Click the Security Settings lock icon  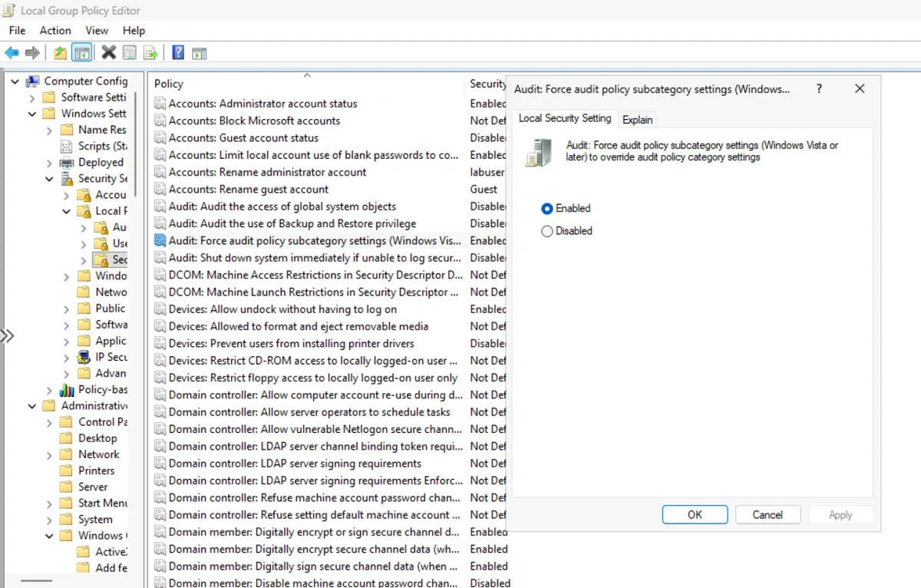tap(67, 178)
